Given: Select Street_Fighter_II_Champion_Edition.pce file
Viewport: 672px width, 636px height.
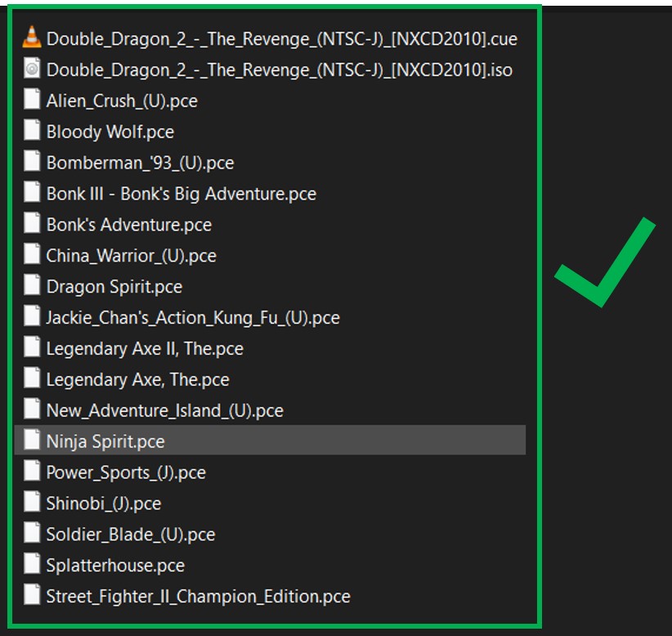Looking at the screenshot, I should tap(198, 597).
